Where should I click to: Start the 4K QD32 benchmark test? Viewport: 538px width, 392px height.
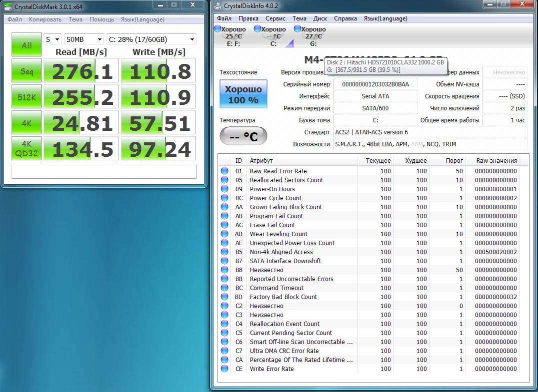tap(26, 149)
